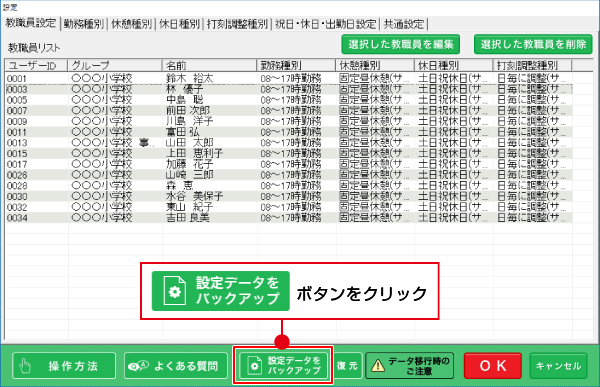Click user ID 0013
Viewport: 600px width, 387px height.
[x=17, y=143]
